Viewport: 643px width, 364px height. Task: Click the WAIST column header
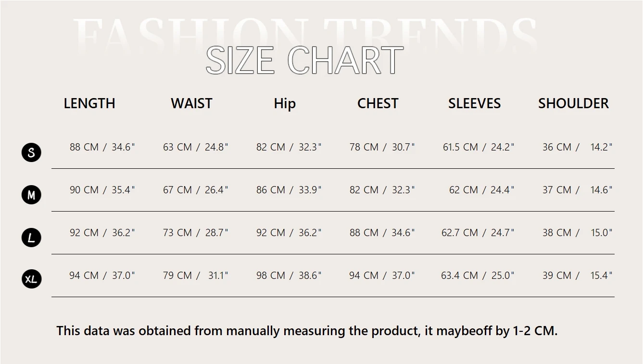click(x=191, y=103)
